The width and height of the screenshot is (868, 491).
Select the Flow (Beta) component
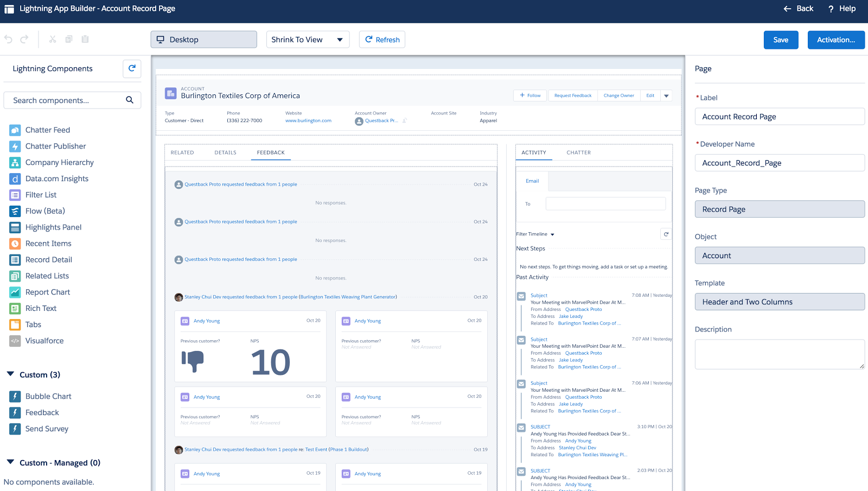click(45, 211)
